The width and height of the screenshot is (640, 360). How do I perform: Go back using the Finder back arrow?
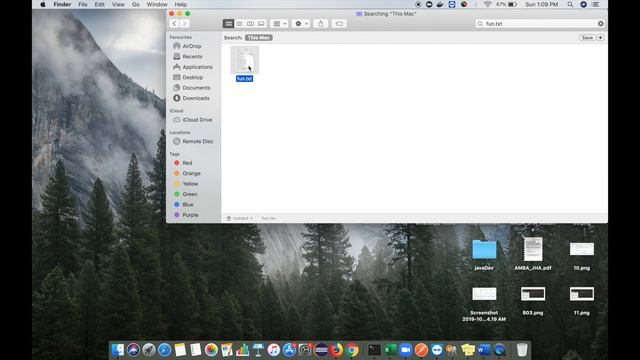pos(174,24)
